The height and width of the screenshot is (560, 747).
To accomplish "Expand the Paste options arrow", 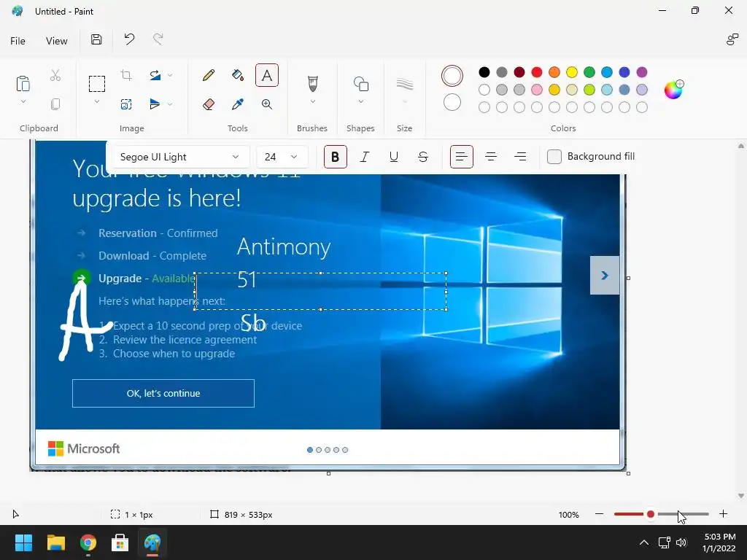I will 23,101.
